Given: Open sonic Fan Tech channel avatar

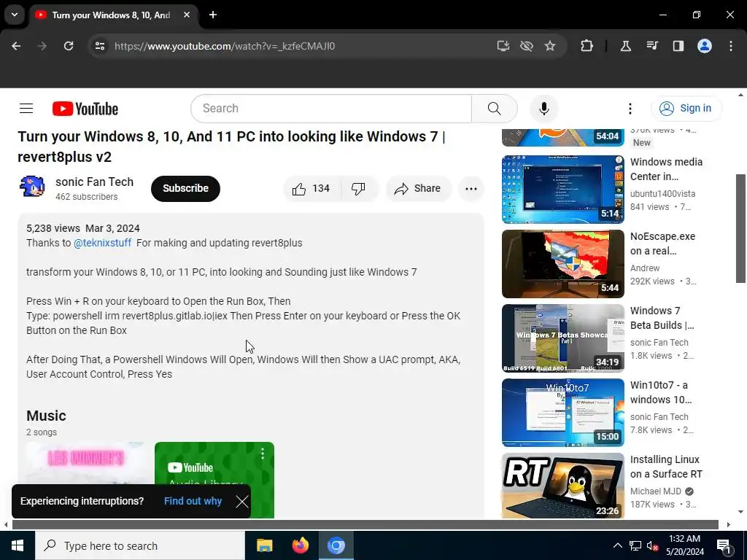Looking at the screenshot, I should 32,187.
